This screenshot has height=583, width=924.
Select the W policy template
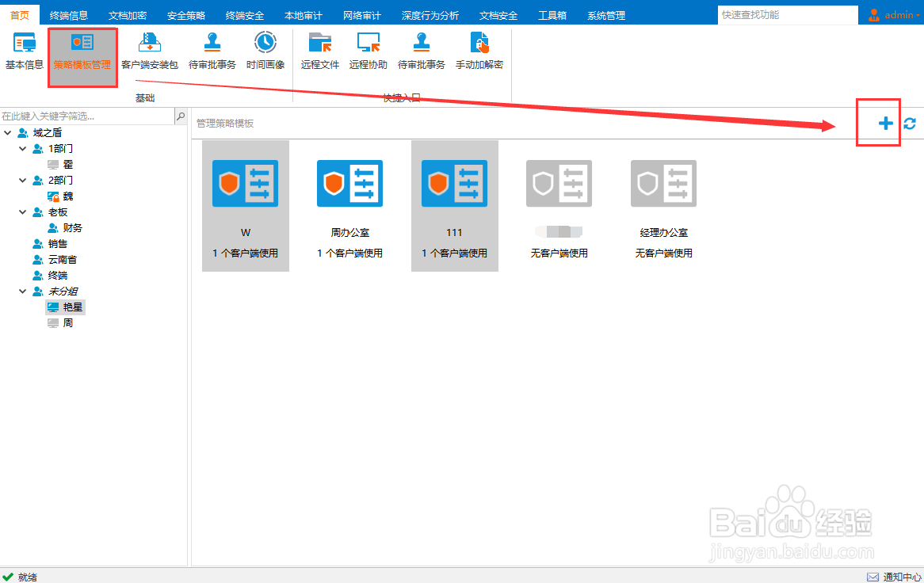[245, 206]
